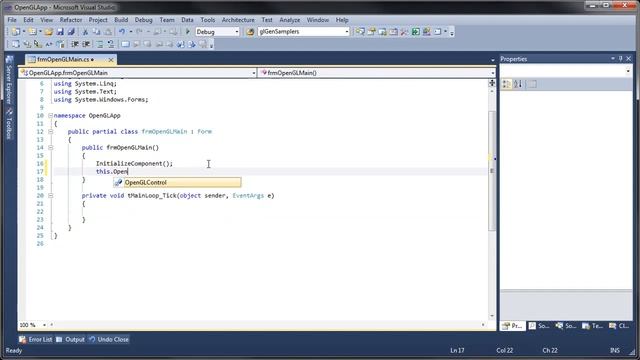Image resolution: width=640 pixels, height=360 pixels.
Task: Undo the last action with arrow icon
Action: click(122, 32)
